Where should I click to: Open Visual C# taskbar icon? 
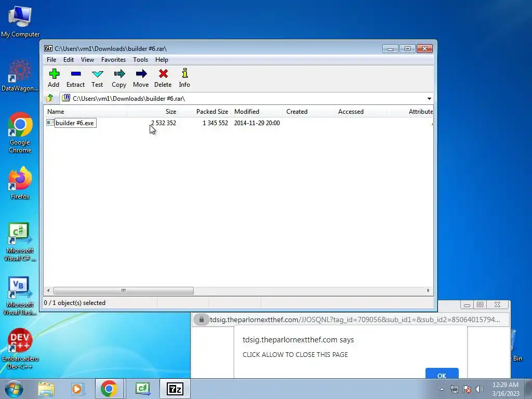click(x=143, y=389)
